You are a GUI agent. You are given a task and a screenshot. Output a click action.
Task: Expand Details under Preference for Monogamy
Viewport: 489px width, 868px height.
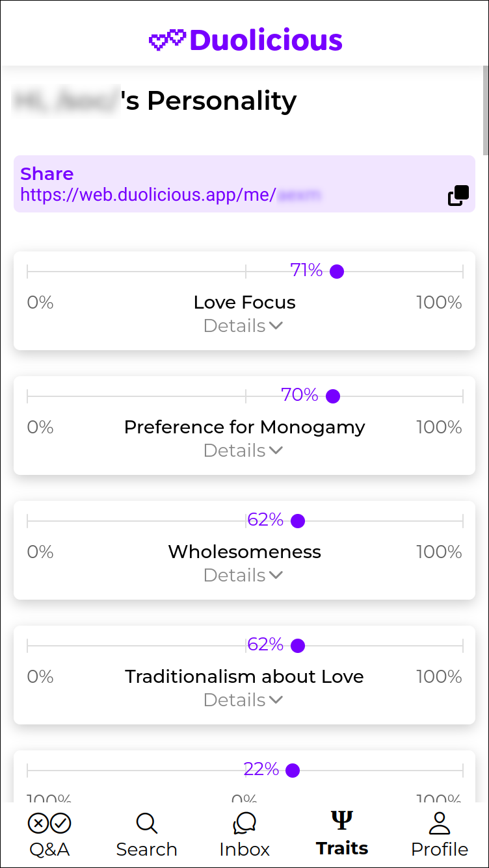(x=243, y=450)
